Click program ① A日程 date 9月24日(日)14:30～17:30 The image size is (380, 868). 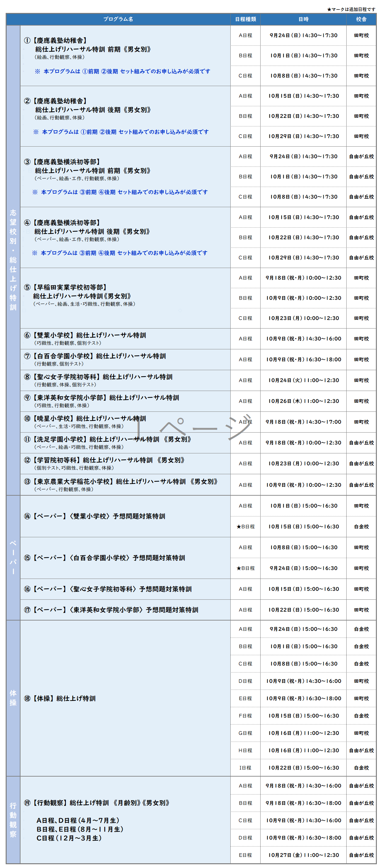[x=303, y=35]
